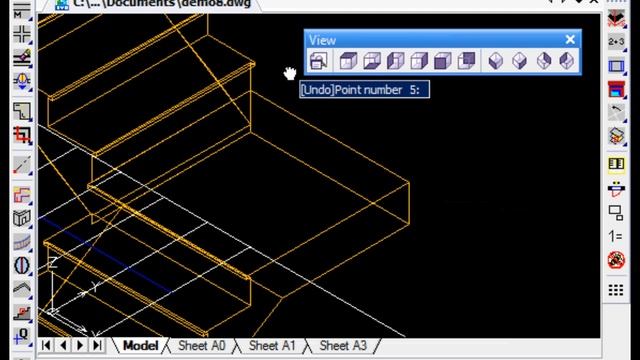
Task: Select the red stairs tool
Action: click(x=22, y=313)
